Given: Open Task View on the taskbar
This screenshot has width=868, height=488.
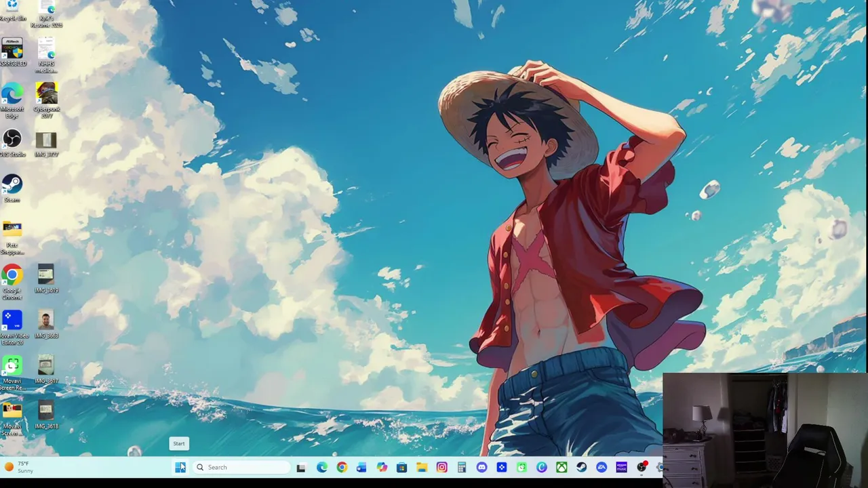Looking at the screenshot, I should click(x=301, y=467).
